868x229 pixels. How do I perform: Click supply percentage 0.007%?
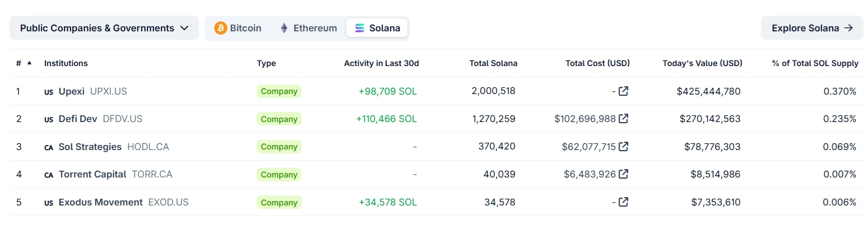pyautogui.click(x=840, y=174)
